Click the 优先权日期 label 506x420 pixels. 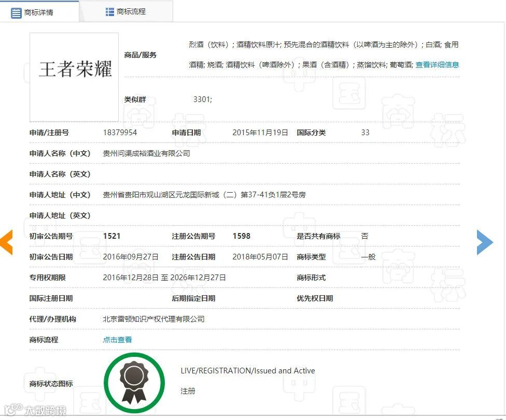[315, 298]
